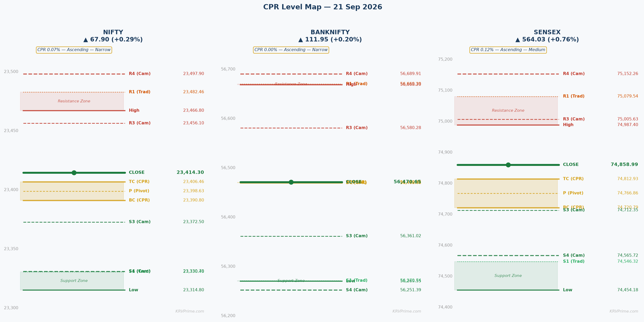Click the 'CPR 0.07% — Ascending — Narrow' badge

pyautogui.click(x=74, y=50)
